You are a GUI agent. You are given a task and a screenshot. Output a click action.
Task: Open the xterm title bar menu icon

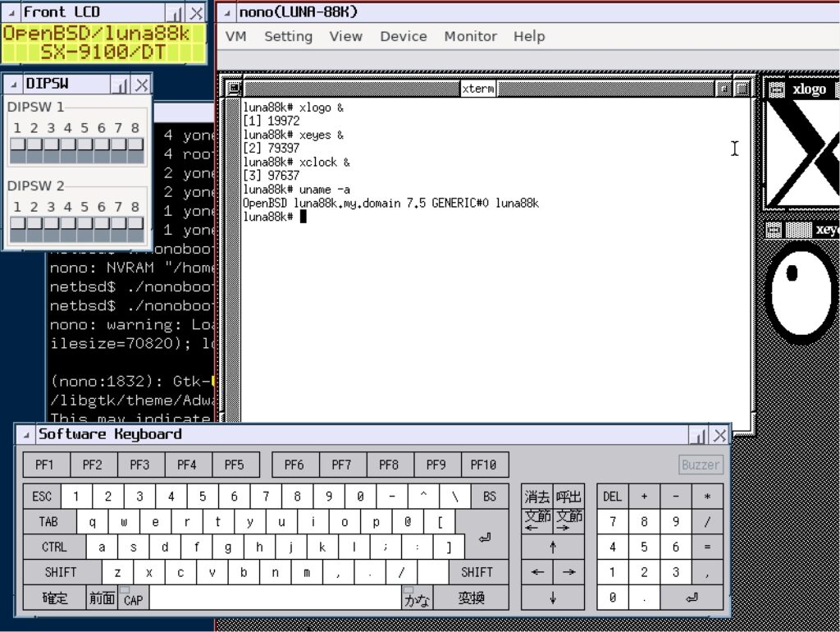[234, 88]
